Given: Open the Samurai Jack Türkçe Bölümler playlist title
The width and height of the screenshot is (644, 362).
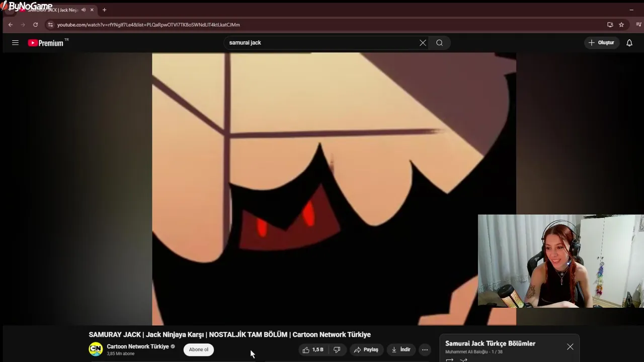Looking at the screenshot, I should tap(490, 343).
